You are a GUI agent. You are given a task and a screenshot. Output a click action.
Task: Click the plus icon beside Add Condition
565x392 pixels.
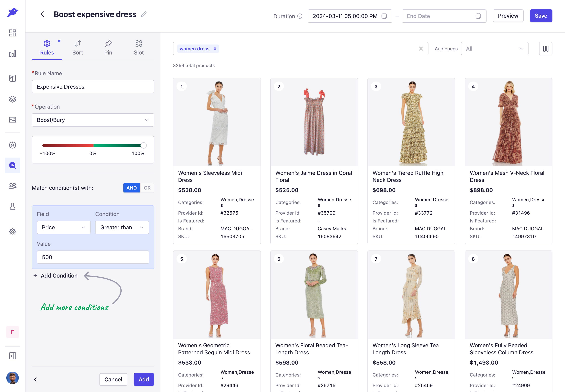coord(35,276)
